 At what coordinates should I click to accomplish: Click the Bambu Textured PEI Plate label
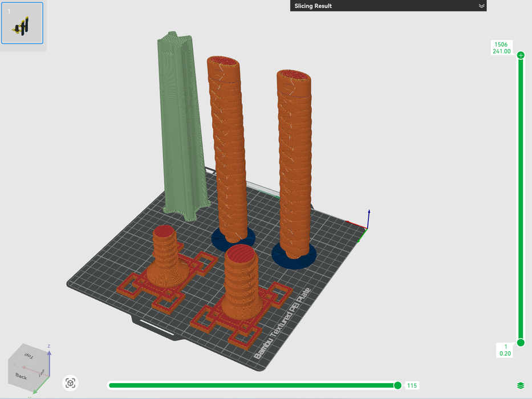pyautogui.click(x=282, y=323)
